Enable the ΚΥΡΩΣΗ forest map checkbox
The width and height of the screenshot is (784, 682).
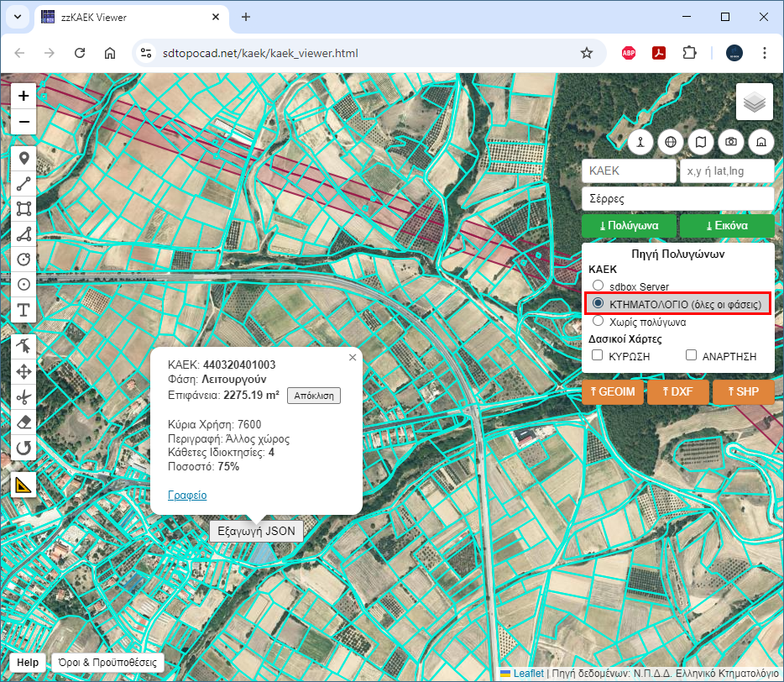598,356
